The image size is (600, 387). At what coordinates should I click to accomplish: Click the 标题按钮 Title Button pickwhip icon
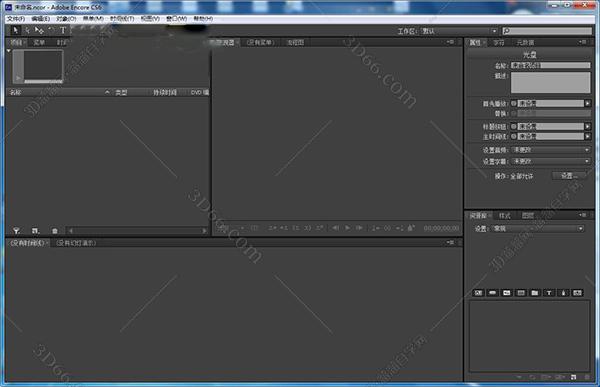pos(514,126)
